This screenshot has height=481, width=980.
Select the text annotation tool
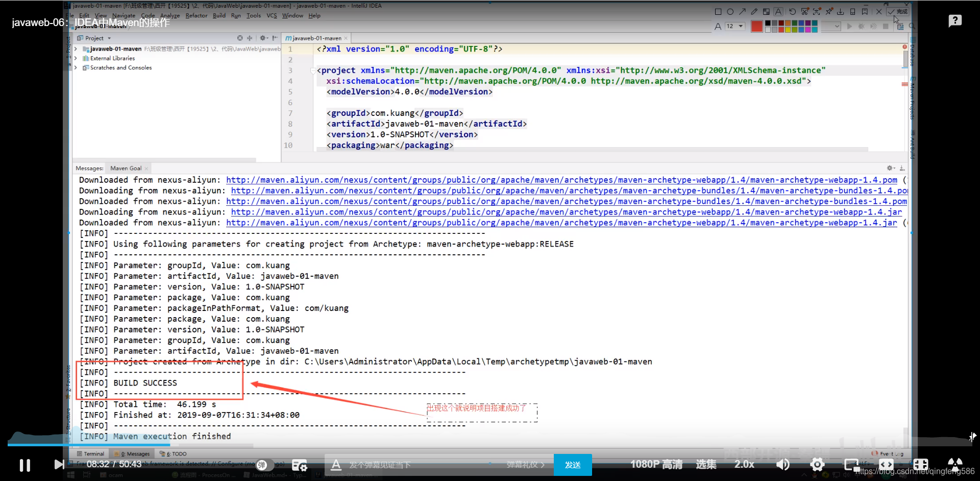[778, 12]
